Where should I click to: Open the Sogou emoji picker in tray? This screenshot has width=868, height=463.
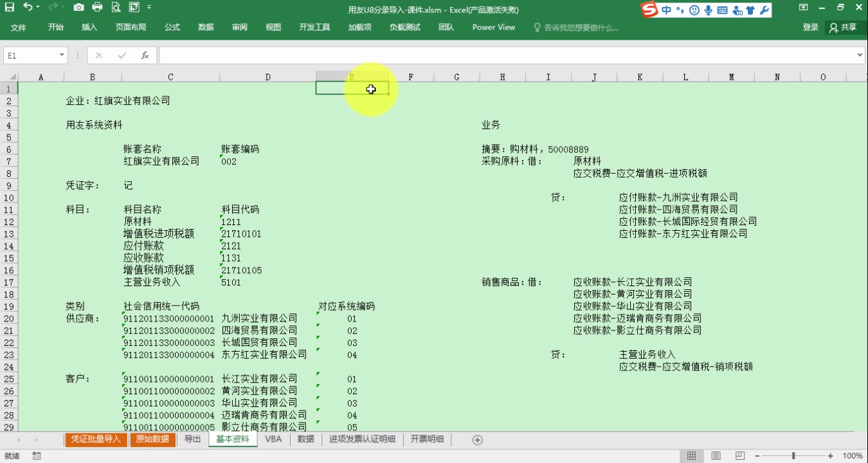(694, 10)
